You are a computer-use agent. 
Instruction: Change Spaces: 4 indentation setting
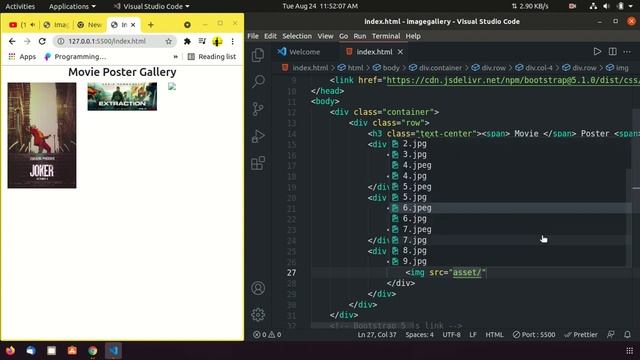(420, 335)
